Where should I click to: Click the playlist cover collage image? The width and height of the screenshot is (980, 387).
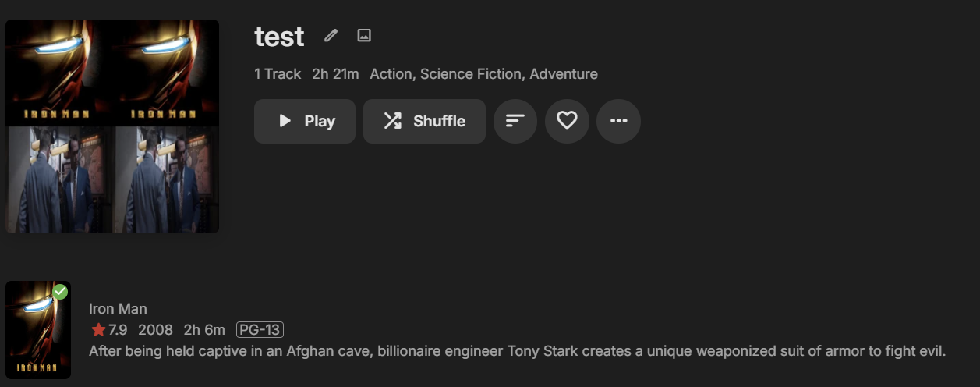tap(112, 126)
